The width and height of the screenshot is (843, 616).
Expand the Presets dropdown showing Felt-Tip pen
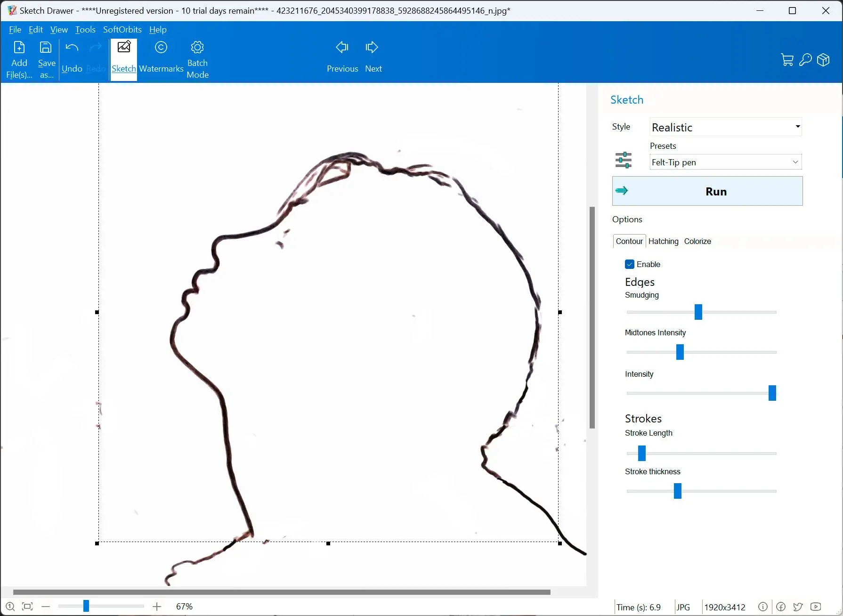click(x=726, y=162)
